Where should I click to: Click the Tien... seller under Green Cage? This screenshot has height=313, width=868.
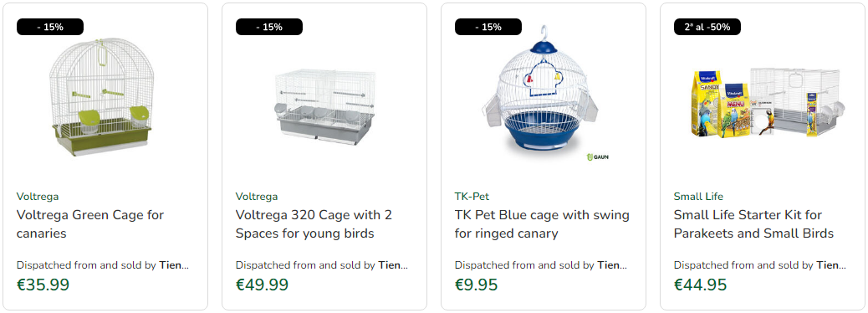[x=174, y=264]
